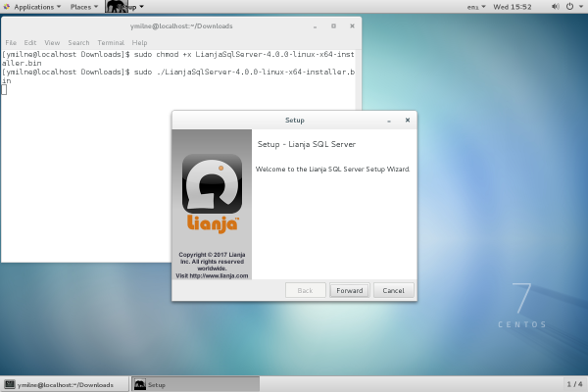
Task: Click the workspace switcher showing 1 / 4
Action: pos(574,384)
